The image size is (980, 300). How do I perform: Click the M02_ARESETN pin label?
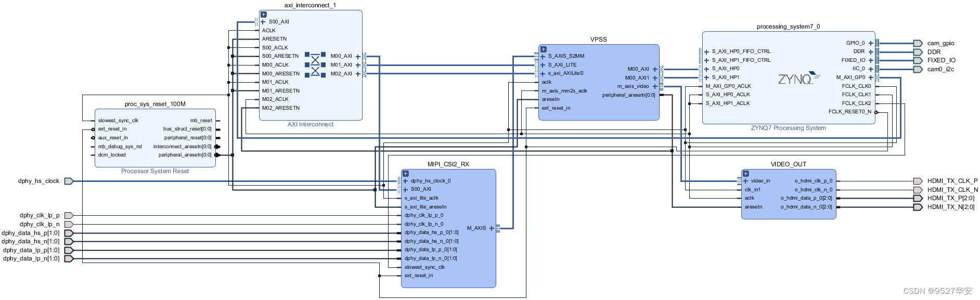(x=281, y=108)
